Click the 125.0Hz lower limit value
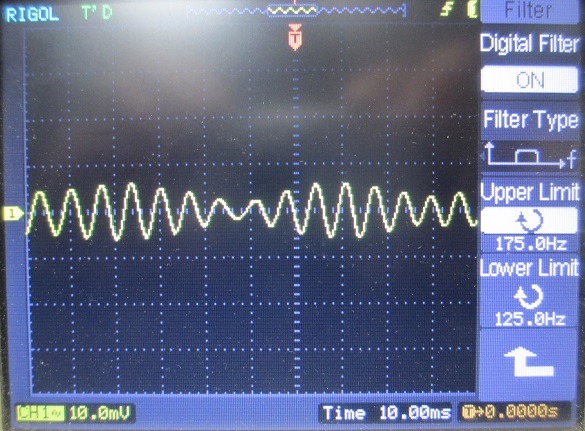Image resolution: width=585 pixels, height=431 pixels. (530, 319)
